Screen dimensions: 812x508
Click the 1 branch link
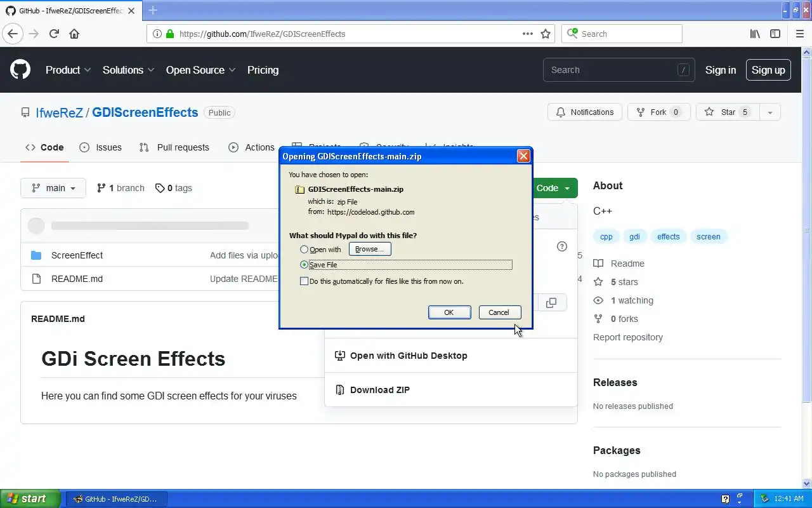click(x=121, y=188)
